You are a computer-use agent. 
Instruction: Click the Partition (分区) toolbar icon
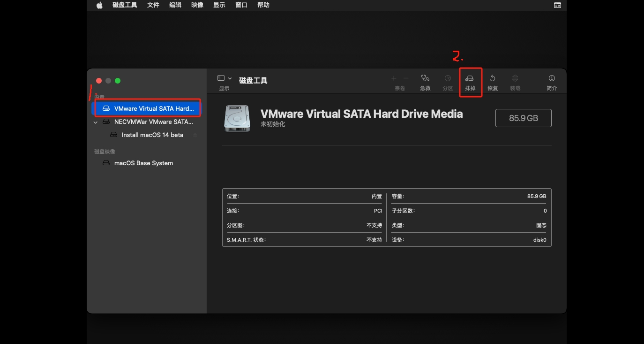(x=448, y=78)
